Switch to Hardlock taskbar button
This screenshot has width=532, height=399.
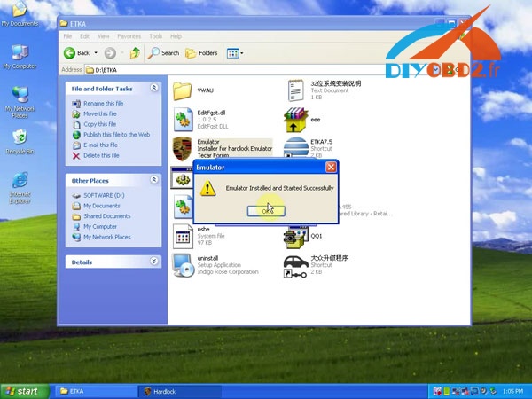(x=180, y=391)
